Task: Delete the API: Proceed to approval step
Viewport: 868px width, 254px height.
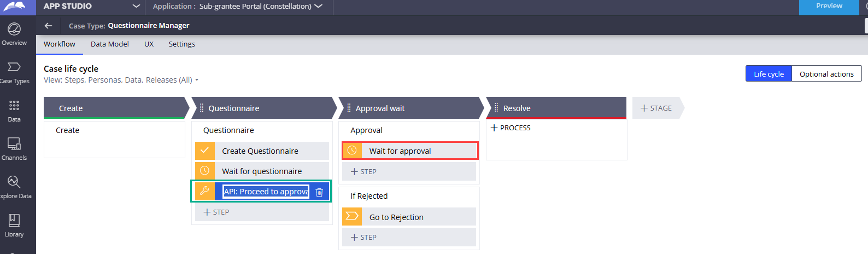Action: (x=320, y=192)
